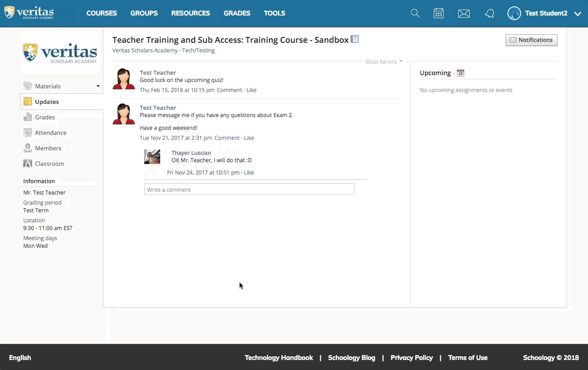Open the GRADES menu

coord(237,13)
